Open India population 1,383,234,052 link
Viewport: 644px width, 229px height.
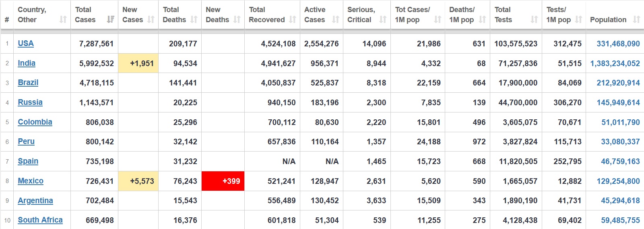(x=615, y=63)
